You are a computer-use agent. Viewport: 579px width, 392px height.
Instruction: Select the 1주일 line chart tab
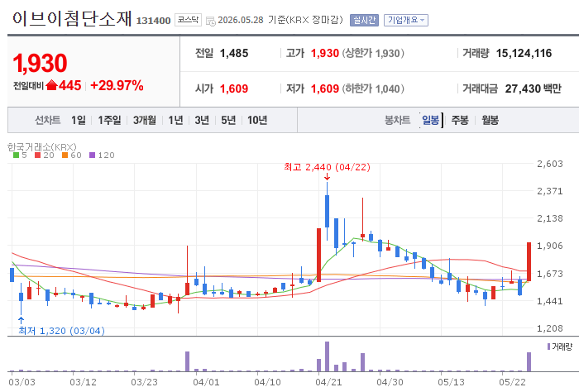tap(109, 120)
